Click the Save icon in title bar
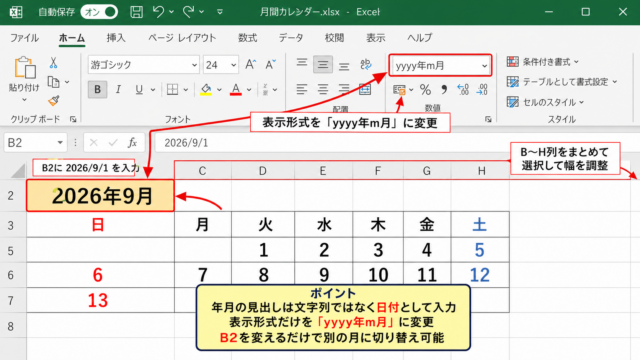 pos(136,12)
